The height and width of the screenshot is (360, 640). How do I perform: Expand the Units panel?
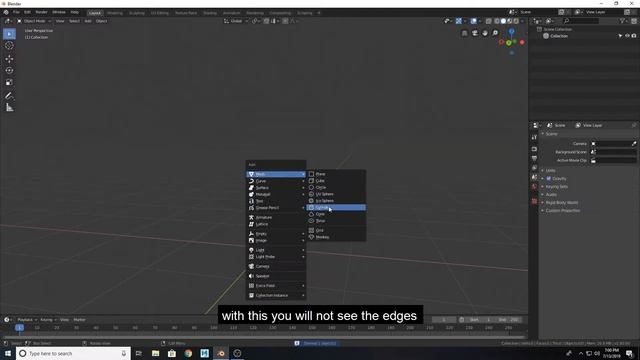tap(551, 170)
